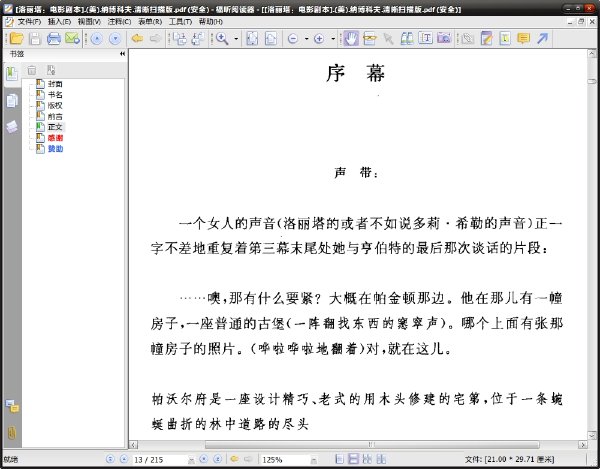Image resolution: width=600 pixels, height=469 pixels.
Task: Click the highlight pencil note icon
Action: point(486,39)
